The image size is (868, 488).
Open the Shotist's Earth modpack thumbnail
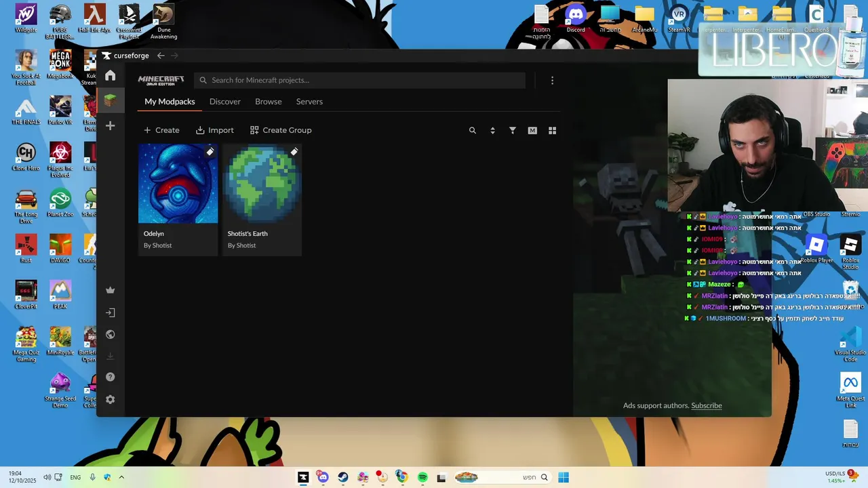coord(262,184)
